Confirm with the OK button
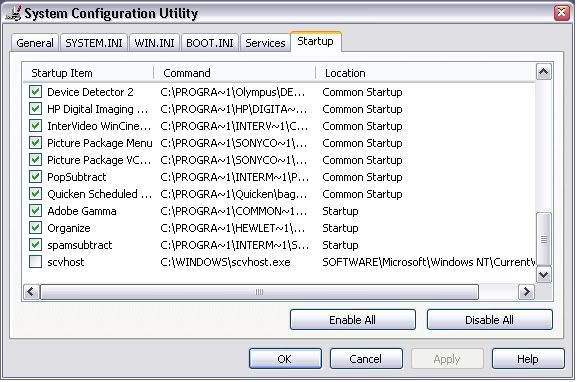The image size is (577, 382). [285, 359]
